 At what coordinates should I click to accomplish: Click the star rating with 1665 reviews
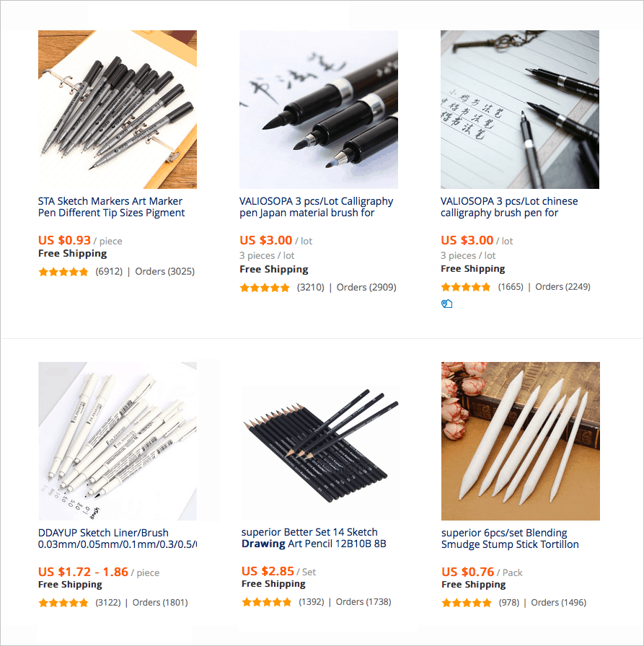click(466, 287)
